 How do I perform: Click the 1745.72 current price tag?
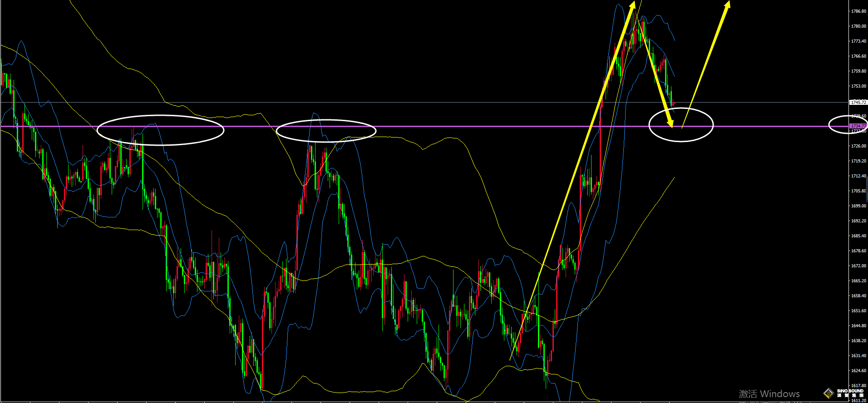point(858,103)
